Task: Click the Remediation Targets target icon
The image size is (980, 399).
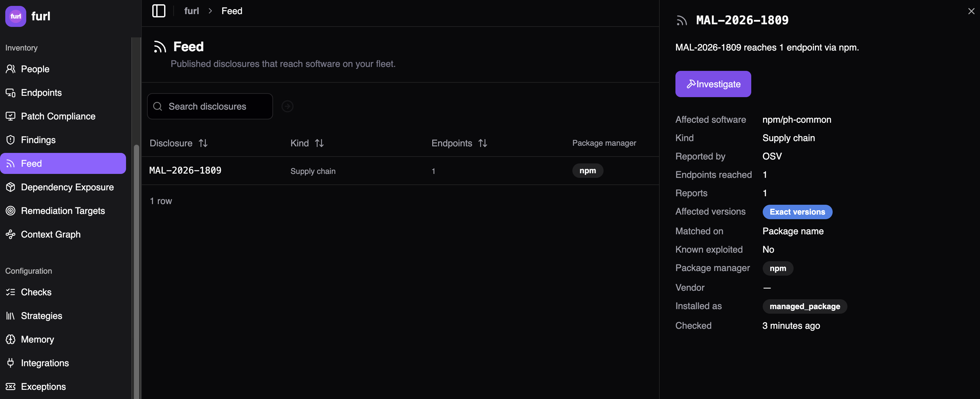Action: pos(11,210)
